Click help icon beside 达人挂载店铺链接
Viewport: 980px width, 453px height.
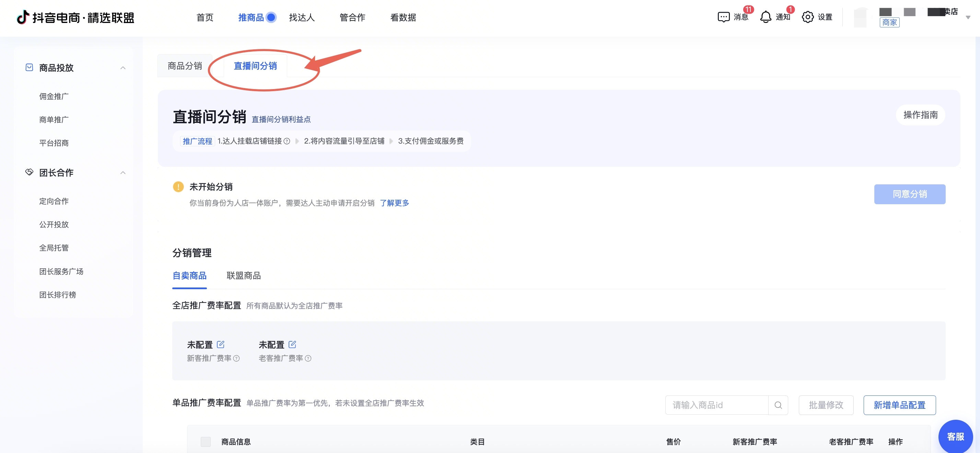pos(287,142)
